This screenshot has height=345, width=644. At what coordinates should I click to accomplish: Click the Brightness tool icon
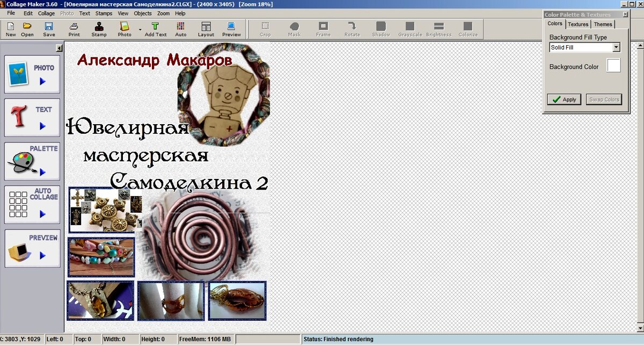pos(439,29)
